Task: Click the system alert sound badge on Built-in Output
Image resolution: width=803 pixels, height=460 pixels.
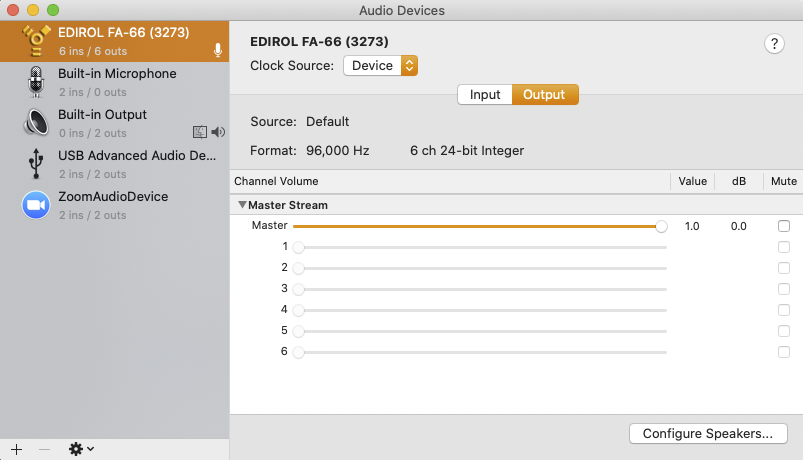Action: (200, 132)
